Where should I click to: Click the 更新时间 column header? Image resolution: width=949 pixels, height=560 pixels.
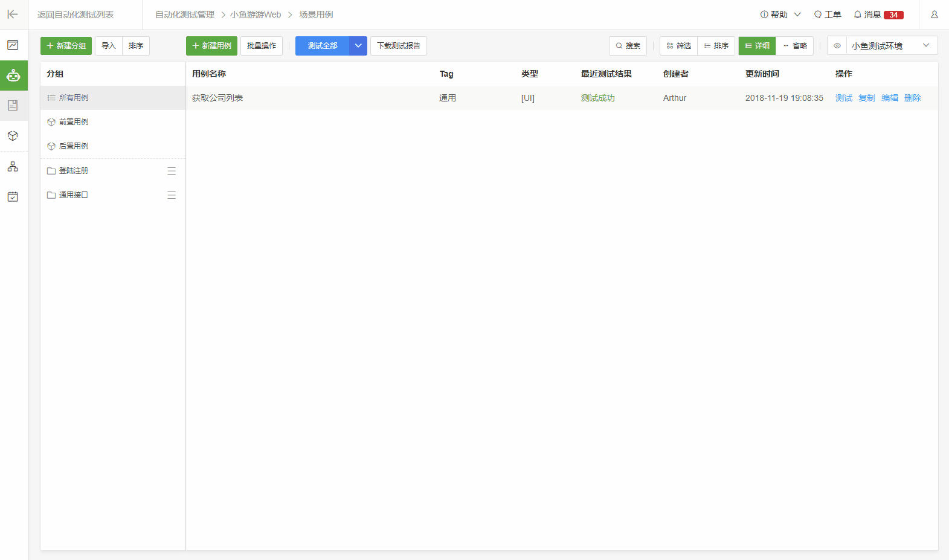point(762,74)
